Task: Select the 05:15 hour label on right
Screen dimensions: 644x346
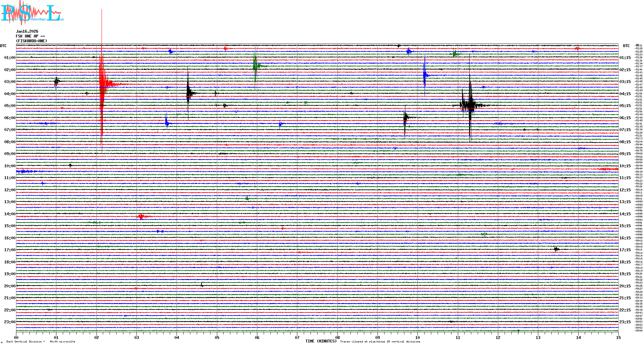Action: click(x=625, y=106)
